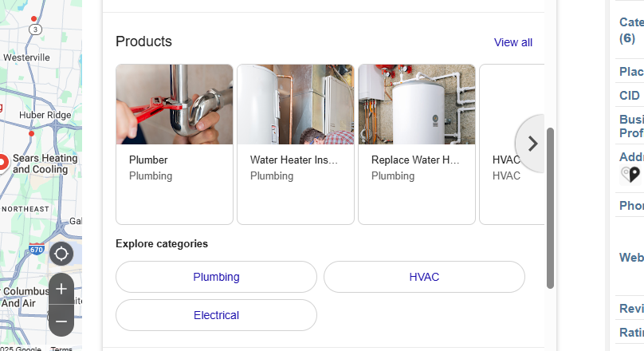Click the map zoom out button
644x351 pixels.
(x=61, y=321)
